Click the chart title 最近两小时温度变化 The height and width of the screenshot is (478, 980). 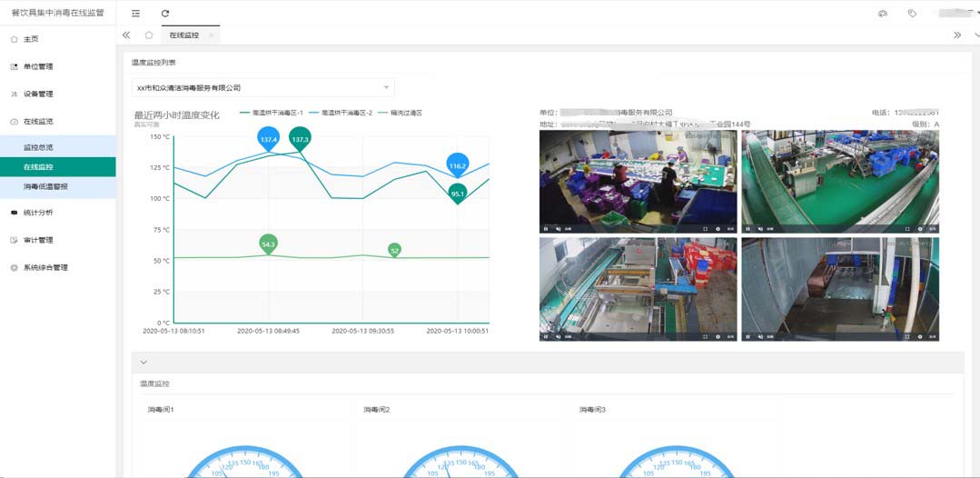pos(177,115)
